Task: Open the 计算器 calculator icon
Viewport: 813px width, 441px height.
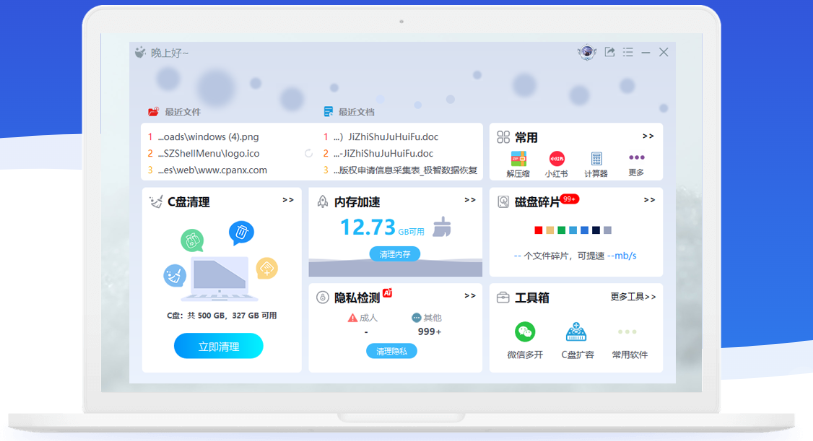Action: [x=596, y=159]
